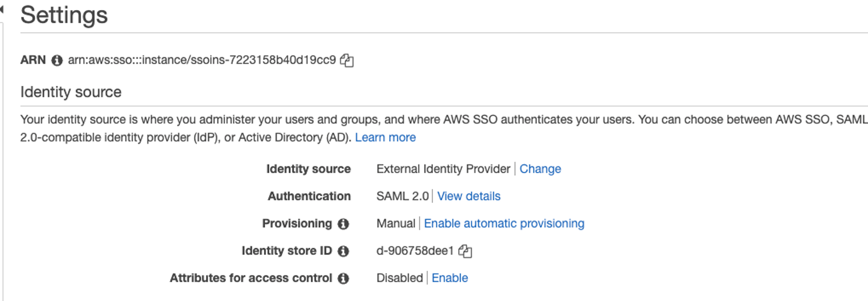Change the identity source
The height and width of the screenshot is (301, 868).
click(x=540, y=169)
